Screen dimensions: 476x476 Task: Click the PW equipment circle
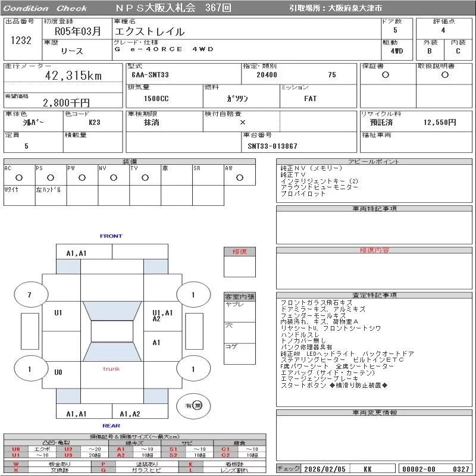[82, 177]
